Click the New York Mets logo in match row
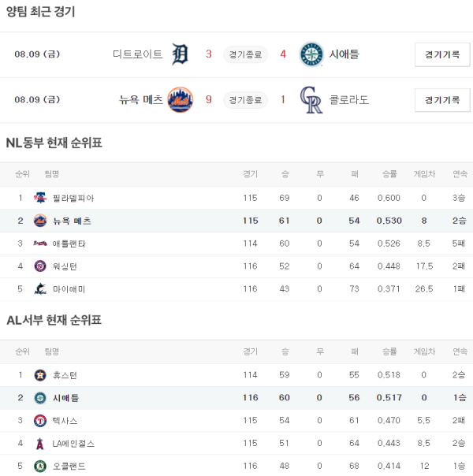 coord(181,100)
